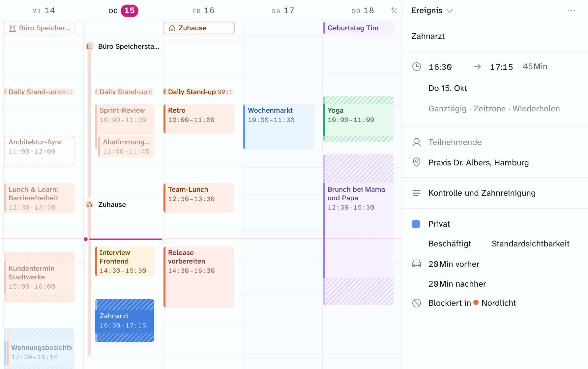Click the blocked circle icon
Viewport: 588px width, 369px height.
[417, 303]
